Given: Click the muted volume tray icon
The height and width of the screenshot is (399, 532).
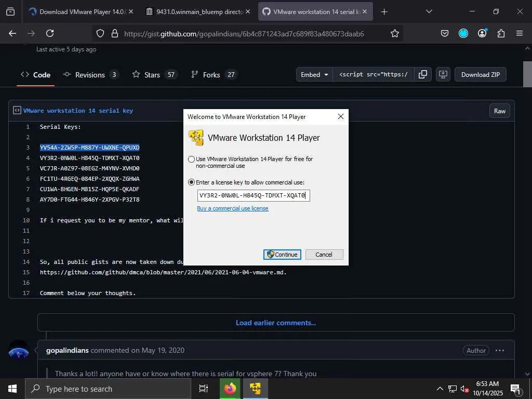Looking at the screenshot, I should [x=464, y=389].
